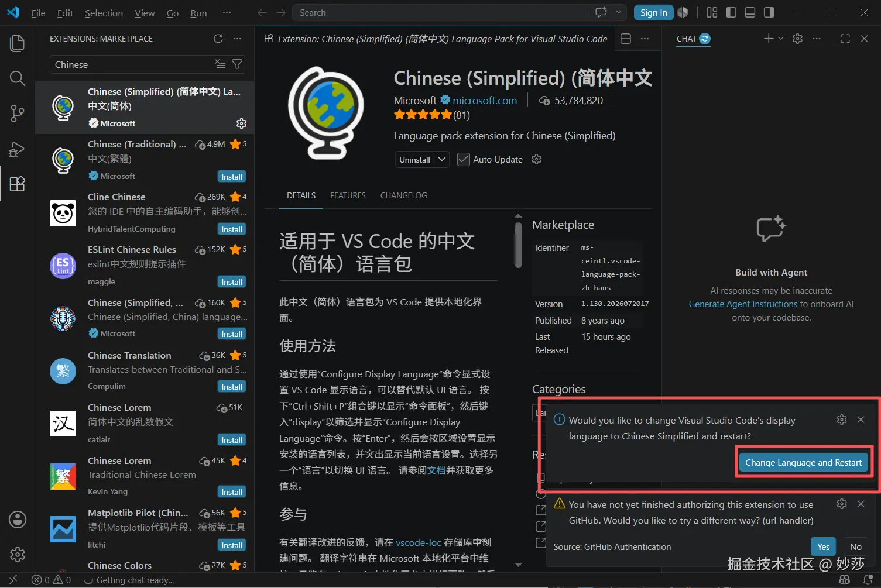Screen dimensions: 881x588
Task: Select the ESLint Chinese Rules extension entry
Action: (x=145, y=266)
